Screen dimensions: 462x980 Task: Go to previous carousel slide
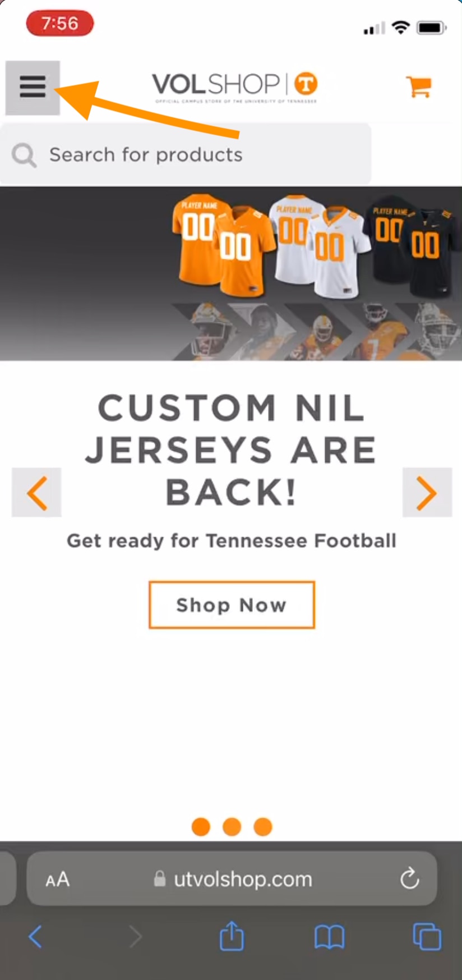coord(36,492)
